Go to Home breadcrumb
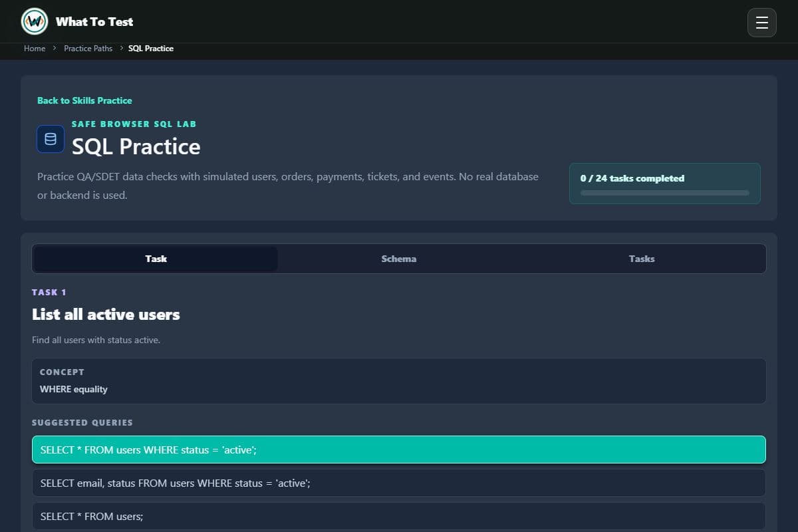Screen dimensions: 798x532 (35, 49)
